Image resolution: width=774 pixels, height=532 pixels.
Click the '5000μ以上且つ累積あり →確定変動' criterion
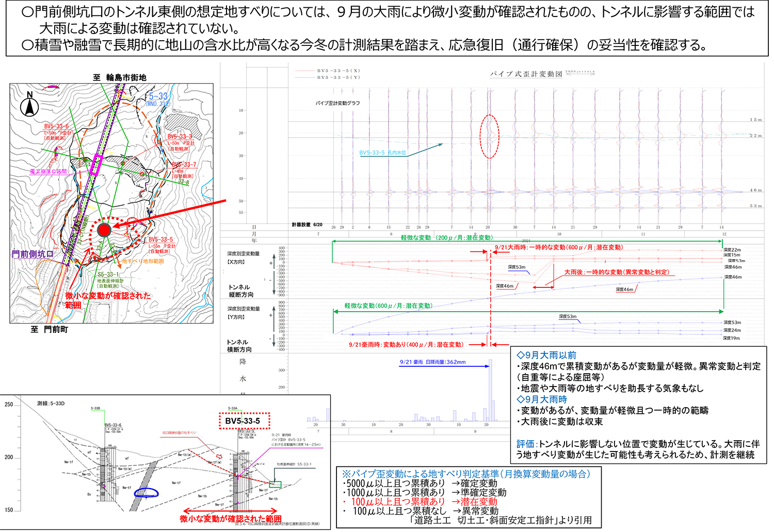420,483
